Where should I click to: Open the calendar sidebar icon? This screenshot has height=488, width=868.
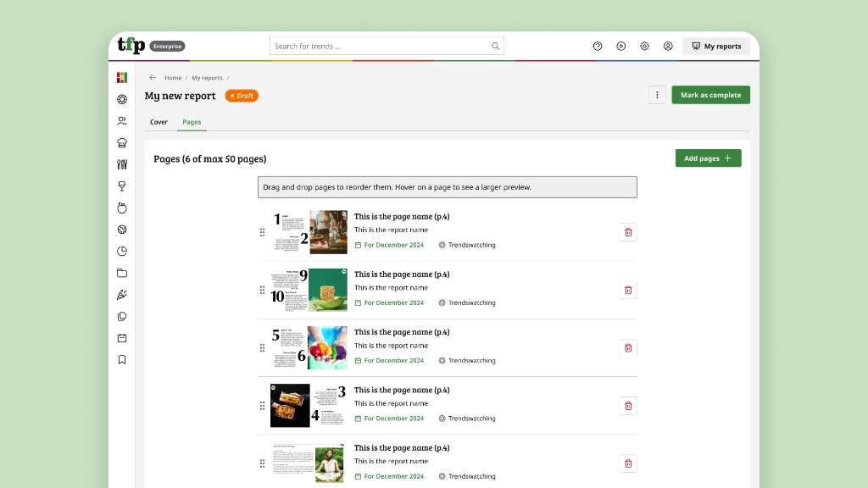pyautogui.click(x=122, y=338)
